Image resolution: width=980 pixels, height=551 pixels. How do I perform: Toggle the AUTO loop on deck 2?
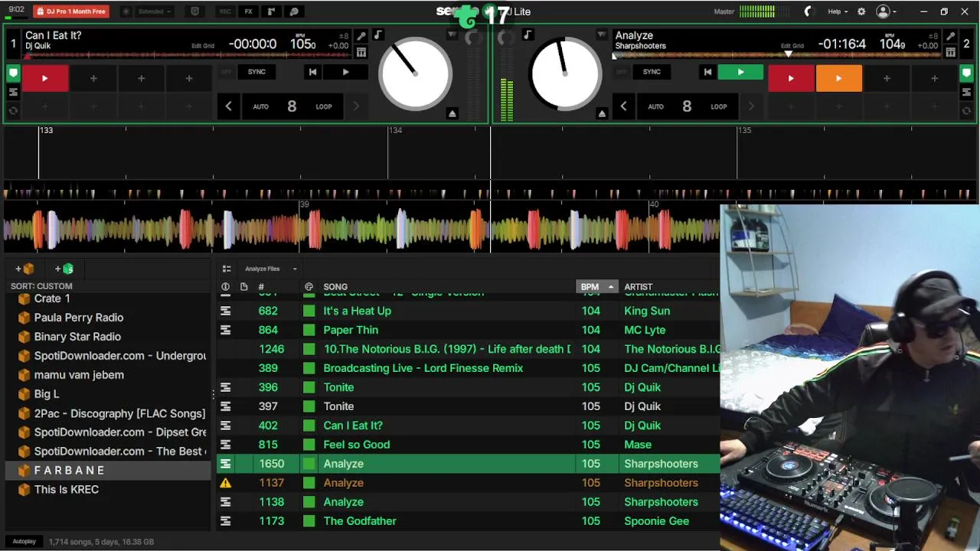point(655,106)
